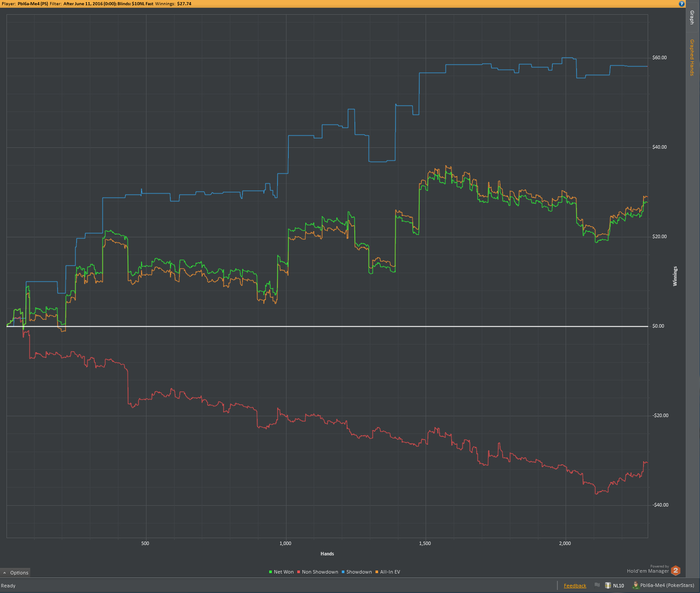The width and height of the screenshot is (700, 593).
Task: Click the Ready status text
Action: (x=8, y=586)
